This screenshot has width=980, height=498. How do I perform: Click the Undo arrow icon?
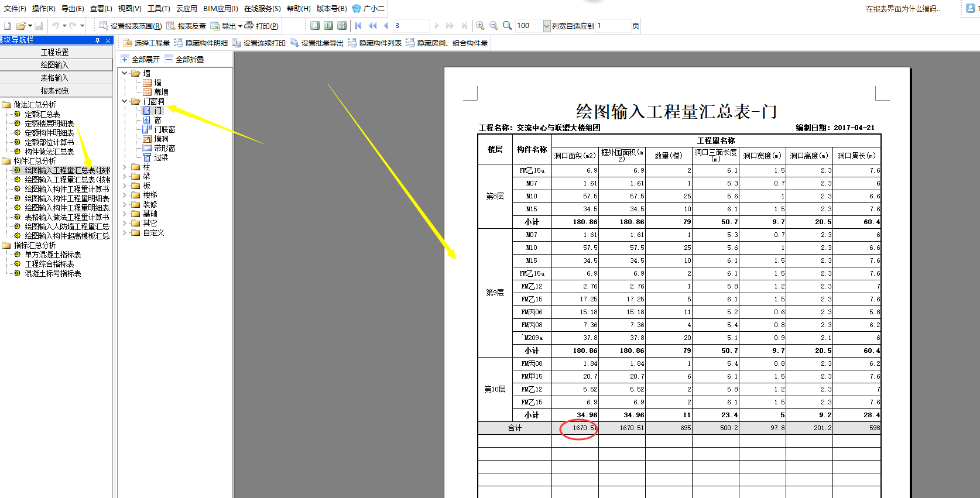click(56, 26)
